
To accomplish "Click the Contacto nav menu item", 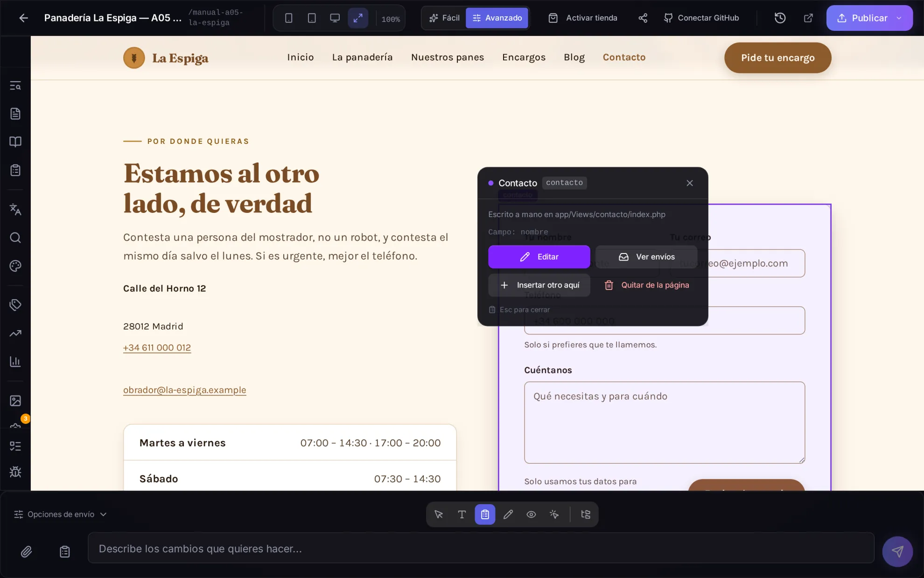I will pyautogui.click(x=624, y=57).
